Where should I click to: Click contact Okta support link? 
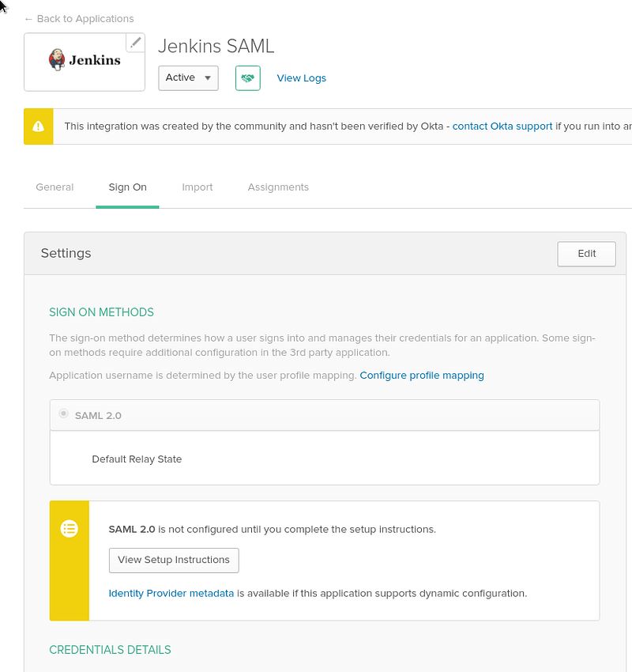pyautogui.click(x=502, y=126)
